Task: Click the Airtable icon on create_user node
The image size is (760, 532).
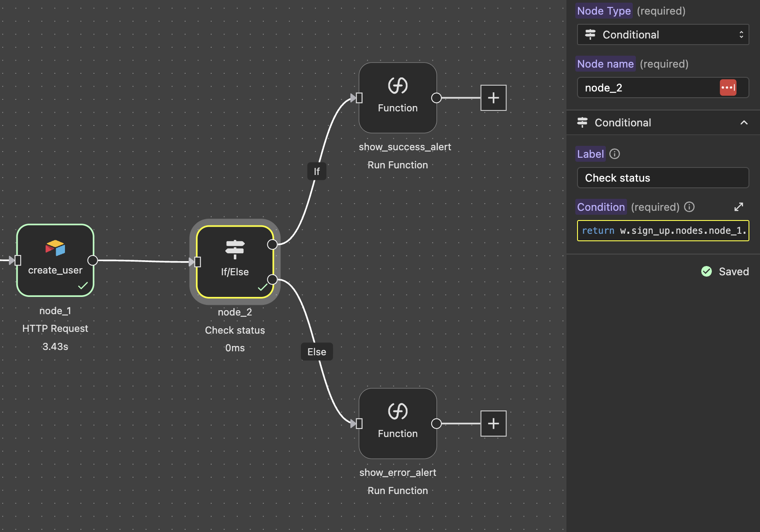Action: (x=55, y=248)
